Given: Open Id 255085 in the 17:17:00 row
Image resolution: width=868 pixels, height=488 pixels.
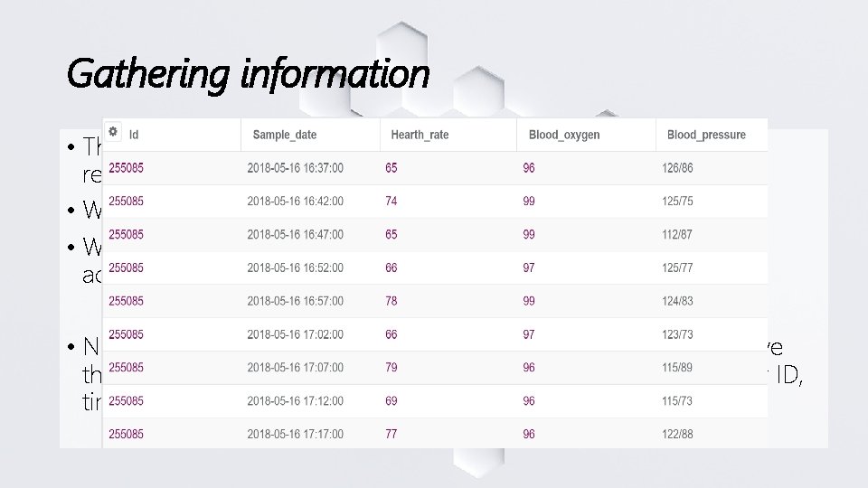Looking at the screenshot, I should click(x=127, y=435).
